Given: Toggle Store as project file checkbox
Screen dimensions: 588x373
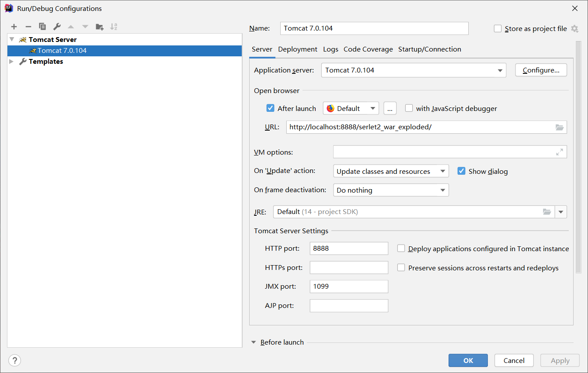Looking at the screenshot, I should (x=498, y=28).
